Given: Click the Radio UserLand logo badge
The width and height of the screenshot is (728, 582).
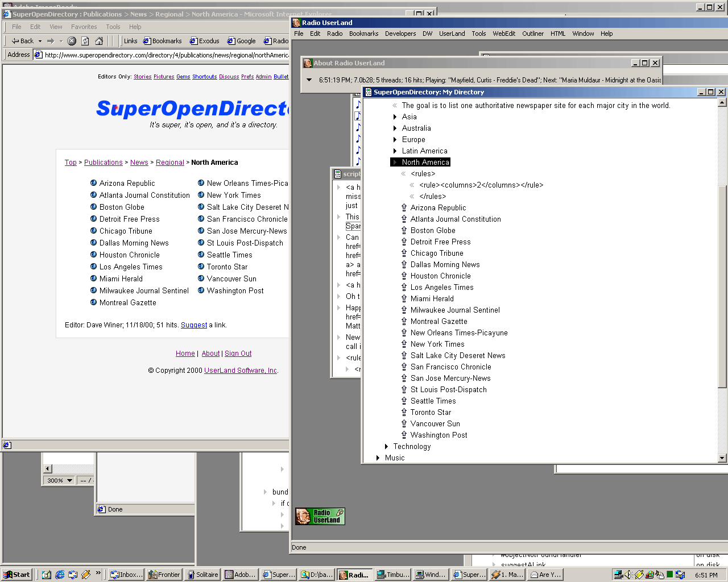Looking at the screenshot, I should (320, 516).
